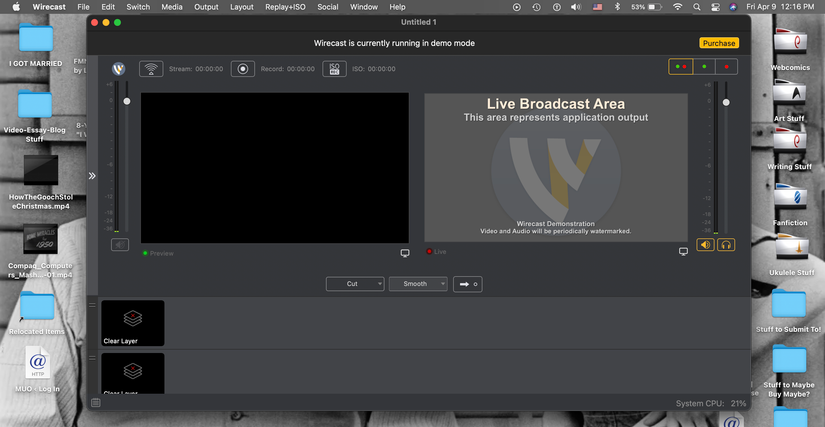Click the volume icon in menu bar
Screen dimensions: 825x427
point(576,7)
